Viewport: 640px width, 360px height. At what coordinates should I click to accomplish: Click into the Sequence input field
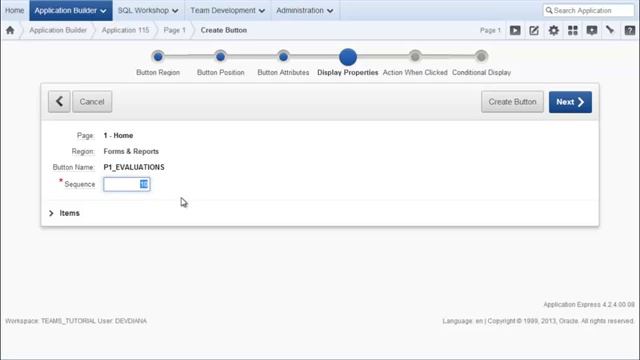click(127, 184)
